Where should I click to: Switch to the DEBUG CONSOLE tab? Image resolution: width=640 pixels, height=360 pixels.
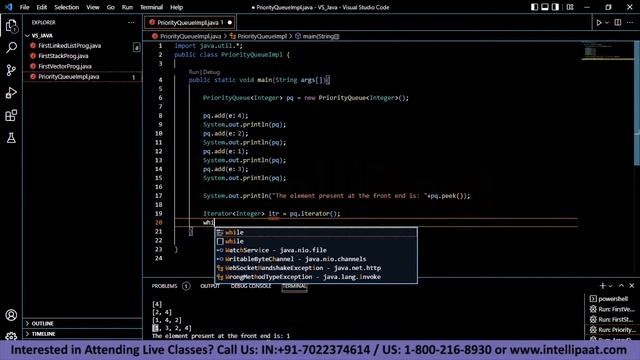point(251,286)
